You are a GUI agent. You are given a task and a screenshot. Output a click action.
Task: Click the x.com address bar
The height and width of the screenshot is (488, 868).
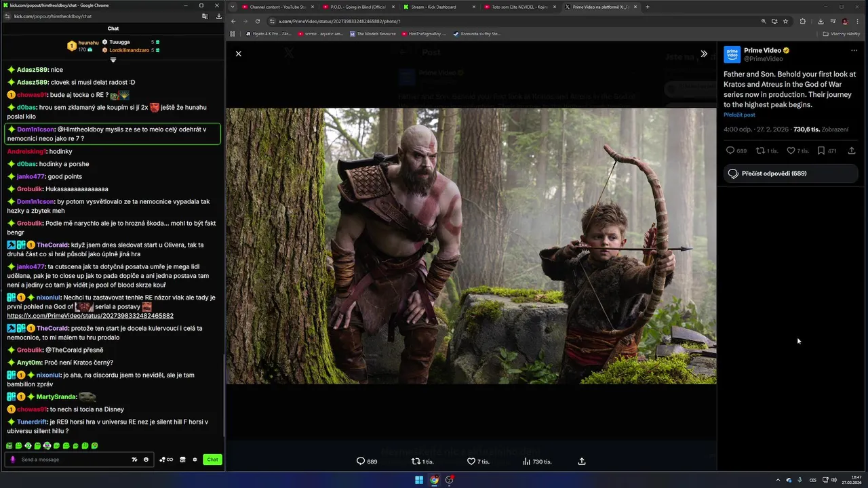click(515, 21)
